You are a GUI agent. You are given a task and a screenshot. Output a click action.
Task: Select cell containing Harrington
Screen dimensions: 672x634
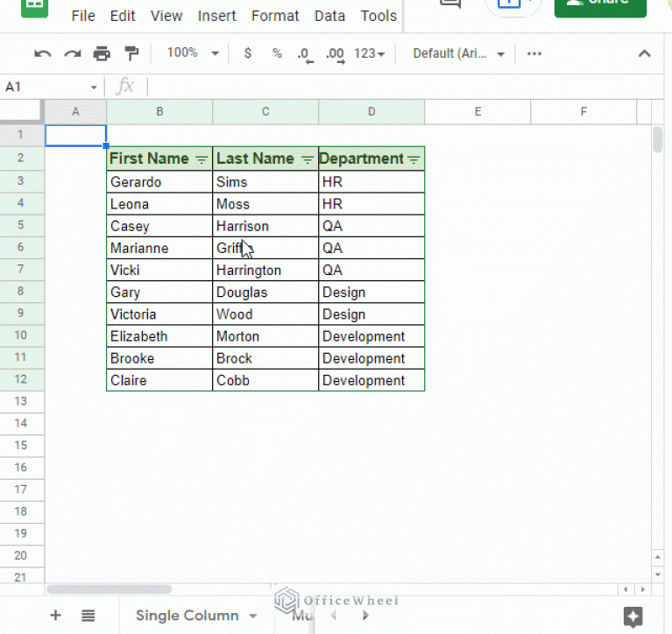265,271
